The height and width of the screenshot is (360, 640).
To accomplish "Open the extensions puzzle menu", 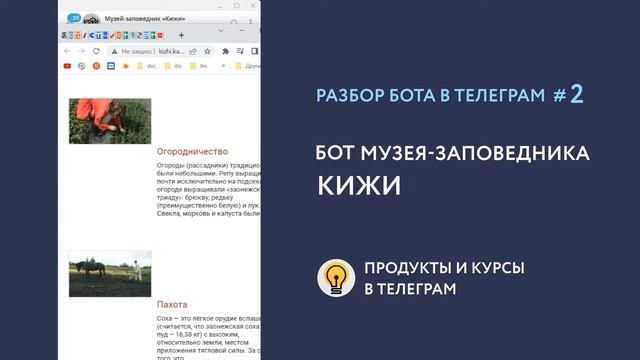I will point(225,51).
